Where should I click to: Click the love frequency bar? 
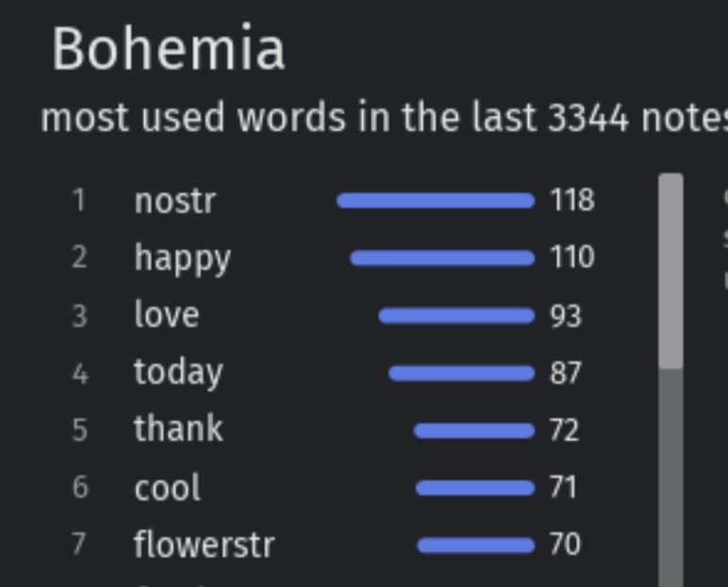[x=456, y=316]
